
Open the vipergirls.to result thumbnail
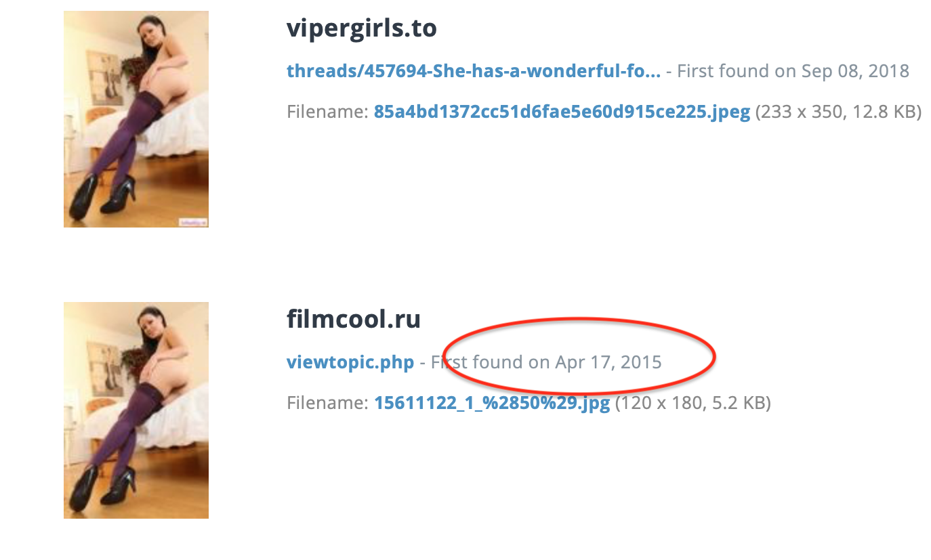136,119
